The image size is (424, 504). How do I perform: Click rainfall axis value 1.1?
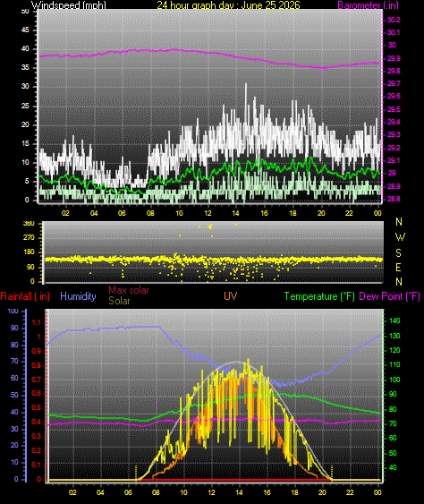pyautogui.click(x=37, y=322)
